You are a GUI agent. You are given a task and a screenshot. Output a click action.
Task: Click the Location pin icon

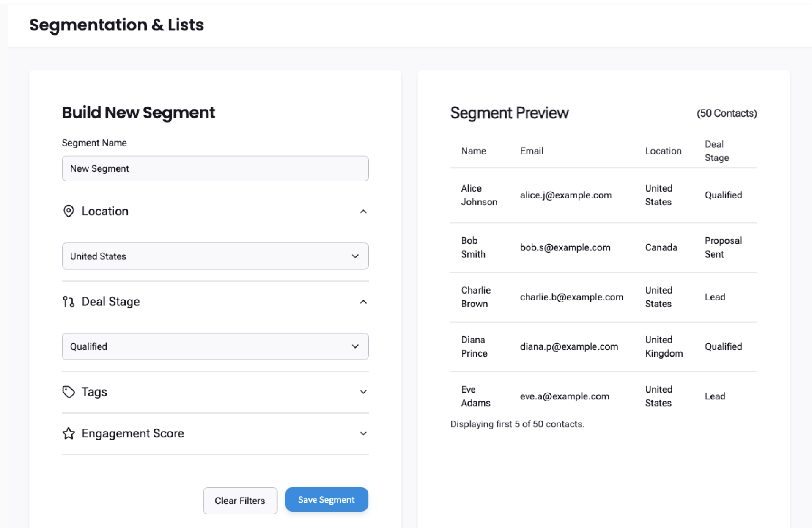(x=69, y=211)
